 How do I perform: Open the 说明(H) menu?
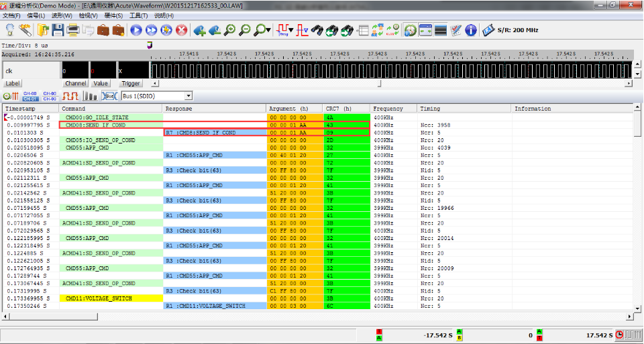click(x=164, y=15)
